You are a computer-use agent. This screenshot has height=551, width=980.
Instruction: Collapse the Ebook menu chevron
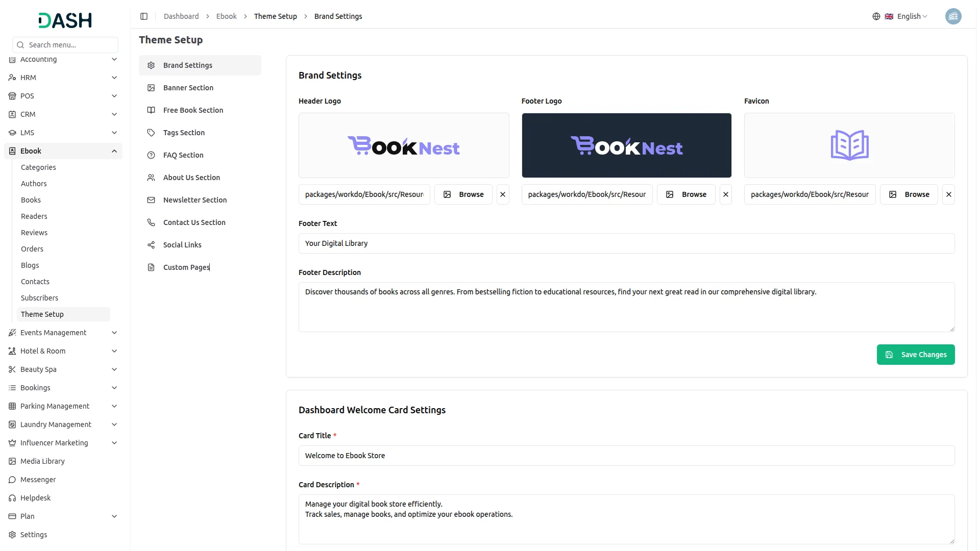[x=114, y=151]
